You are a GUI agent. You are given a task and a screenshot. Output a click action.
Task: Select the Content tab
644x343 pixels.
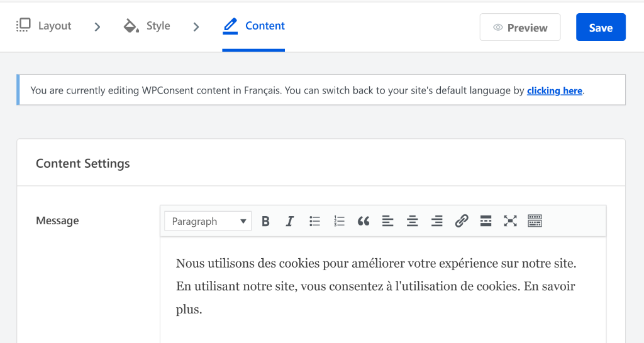tap(254, 26)
